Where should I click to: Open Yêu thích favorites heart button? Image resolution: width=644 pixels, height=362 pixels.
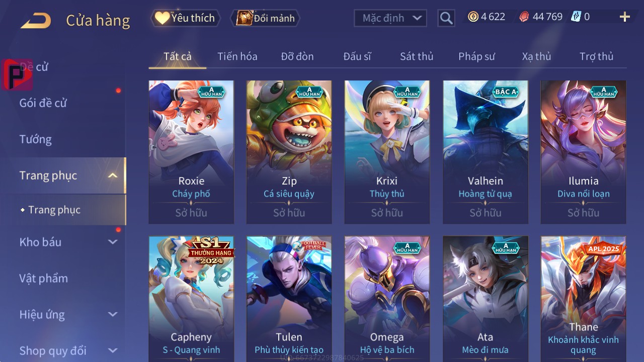[185, 18]
